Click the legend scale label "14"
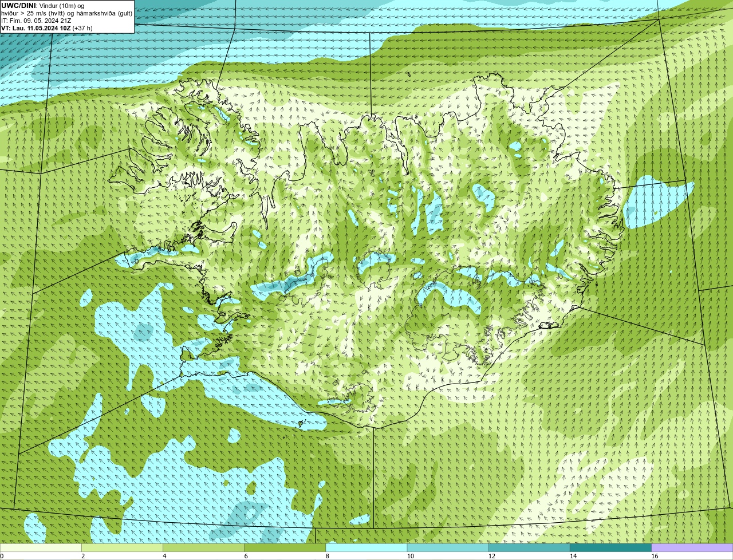 (573, 556)
